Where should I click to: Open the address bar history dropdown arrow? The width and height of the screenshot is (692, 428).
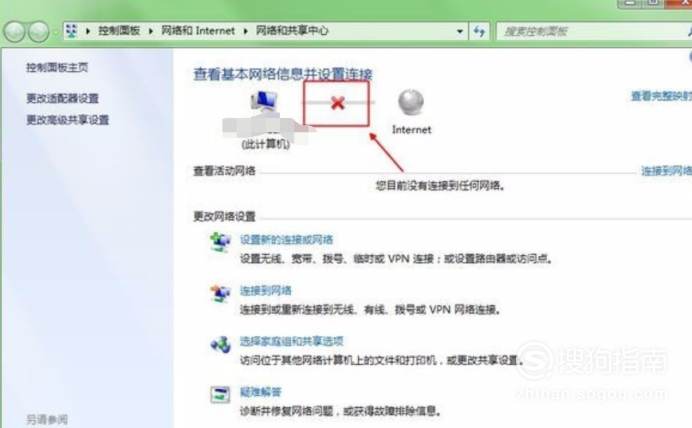[459, 31]
